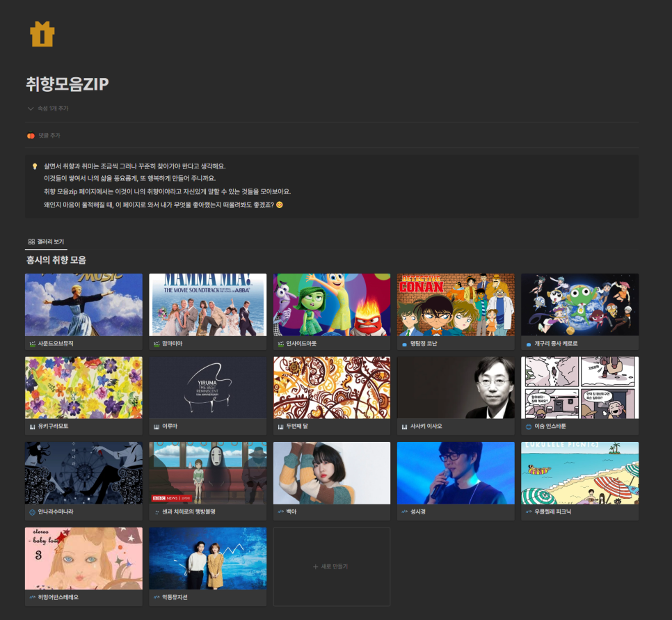The width and height of the screenshot is (672, 620).
Task: Click the card title 인사이드아웃
Action: [301, 344]
